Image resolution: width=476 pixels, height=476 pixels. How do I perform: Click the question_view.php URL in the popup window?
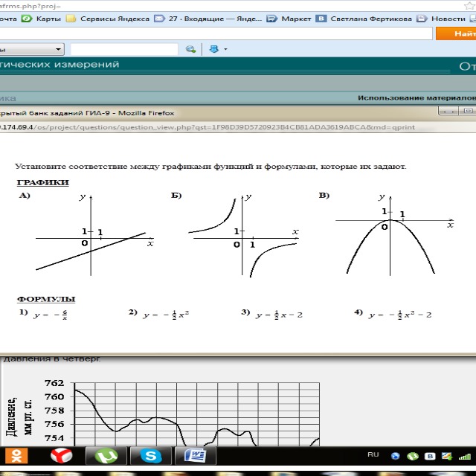tap(207, 127)
